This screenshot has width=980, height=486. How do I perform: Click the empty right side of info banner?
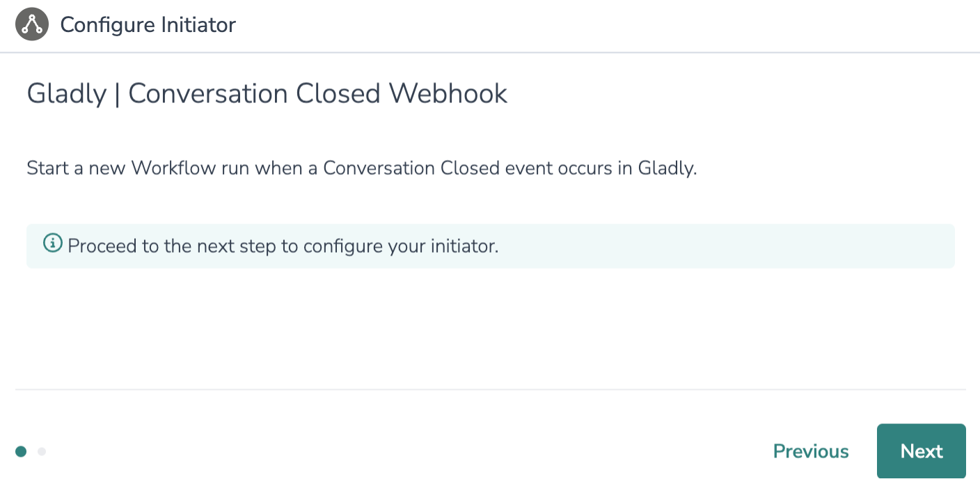tap(766, 246)
